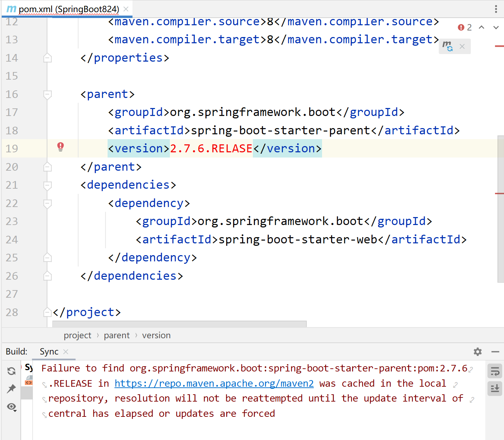
Task: Switch to the Sync build tab
Action: click(49, 351)
